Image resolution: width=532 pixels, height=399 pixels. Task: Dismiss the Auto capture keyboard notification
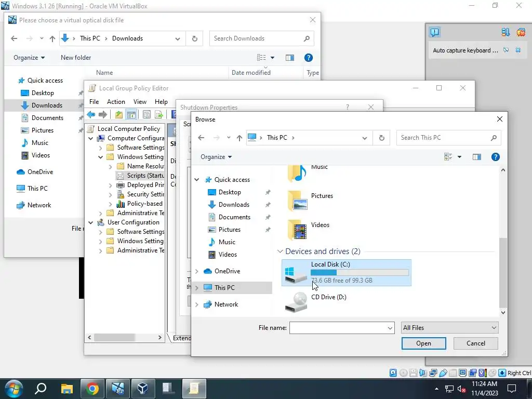[518, 50]
